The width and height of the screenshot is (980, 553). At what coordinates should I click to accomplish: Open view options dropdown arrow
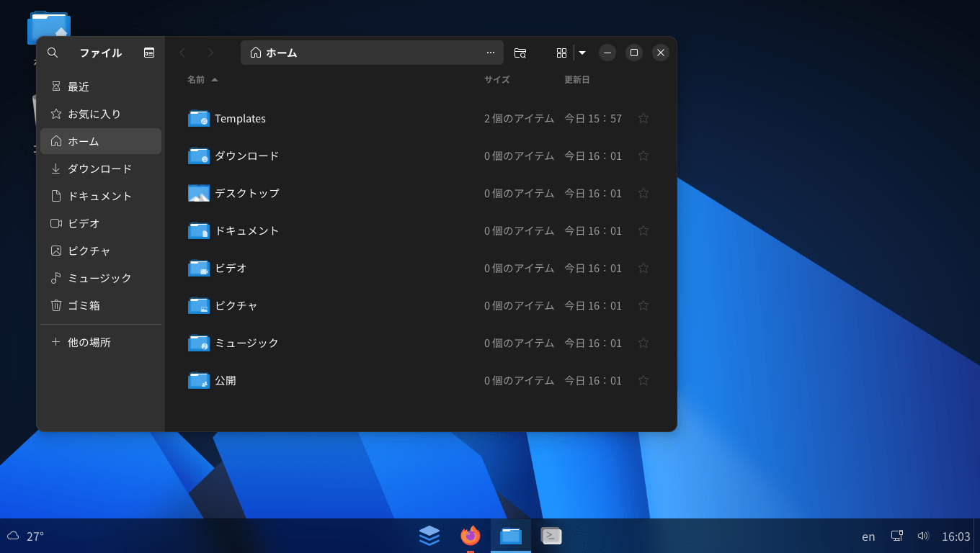[582, 53]
